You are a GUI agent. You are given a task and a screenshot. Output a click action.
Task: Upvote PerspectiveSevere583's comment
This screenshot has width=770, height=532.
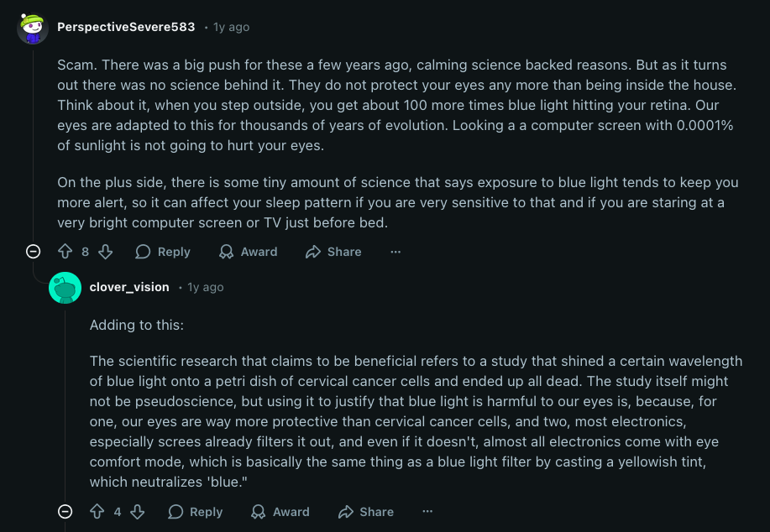[x=65, y=252]
